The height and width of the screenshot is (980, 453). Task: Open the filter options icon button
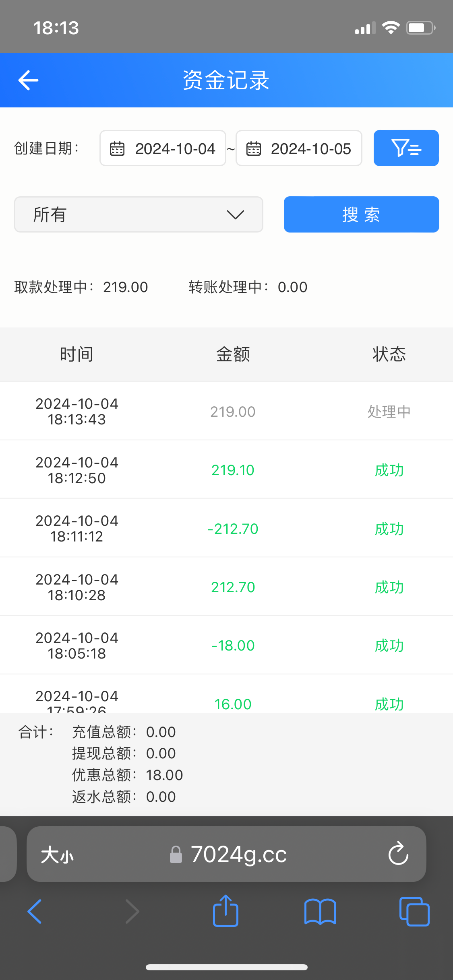[406, 148]
